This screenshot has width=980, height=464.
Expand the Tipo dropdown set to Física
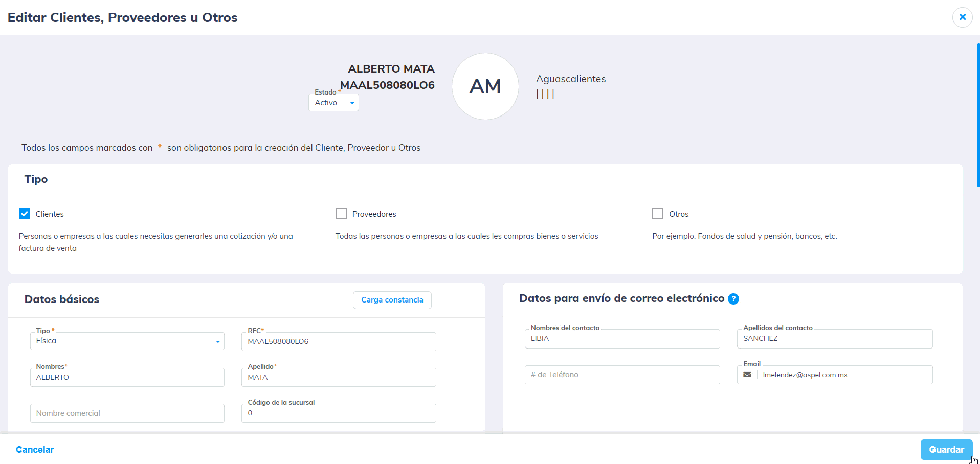click(x=127, y=341)
